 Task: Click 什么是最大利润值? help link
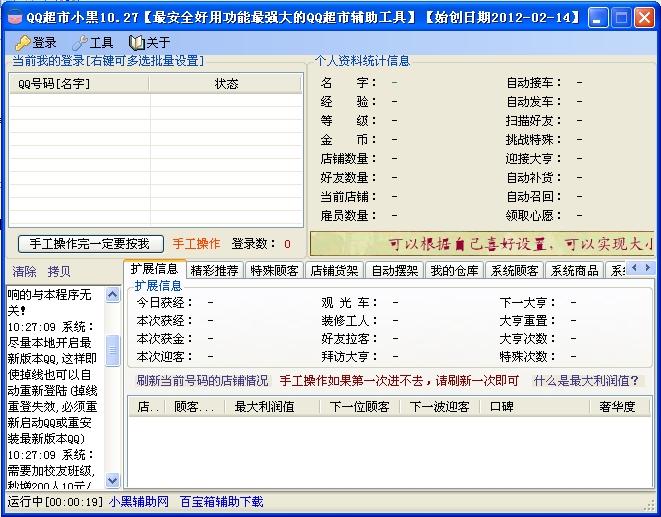[x=586, y=381]
